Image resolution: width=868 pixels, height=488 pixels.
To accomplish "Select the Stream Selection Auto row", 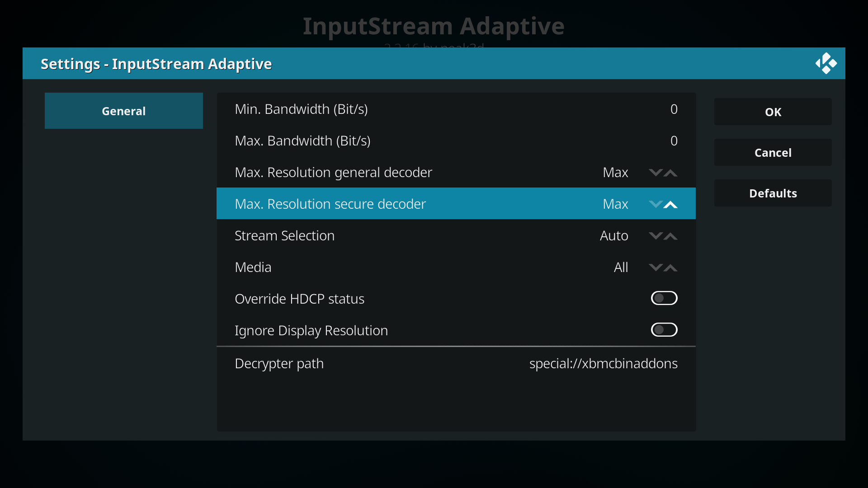I will (x=456, y=235).
